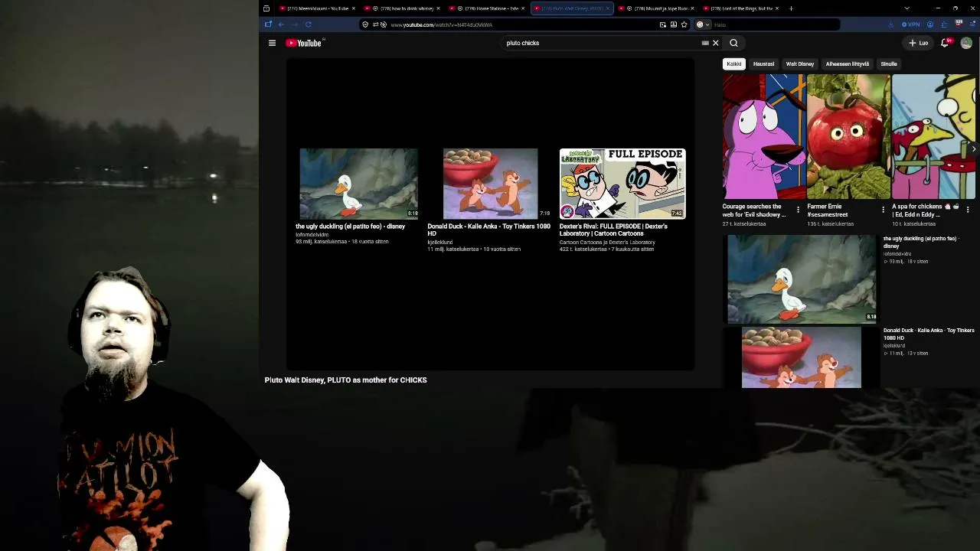Close the 'Lord of the Rings' tab

(x=777, y=8)
